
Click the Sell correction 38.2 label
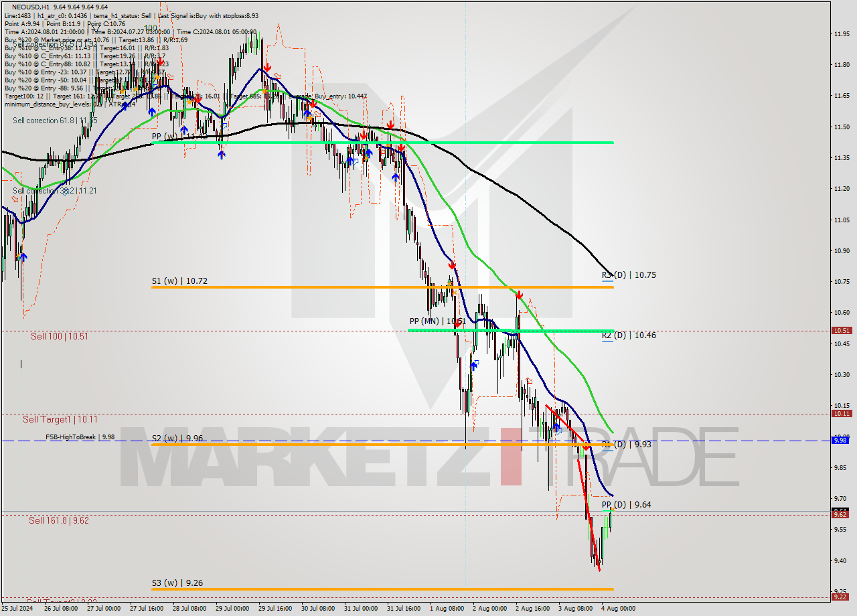click(x=55, y=191)
